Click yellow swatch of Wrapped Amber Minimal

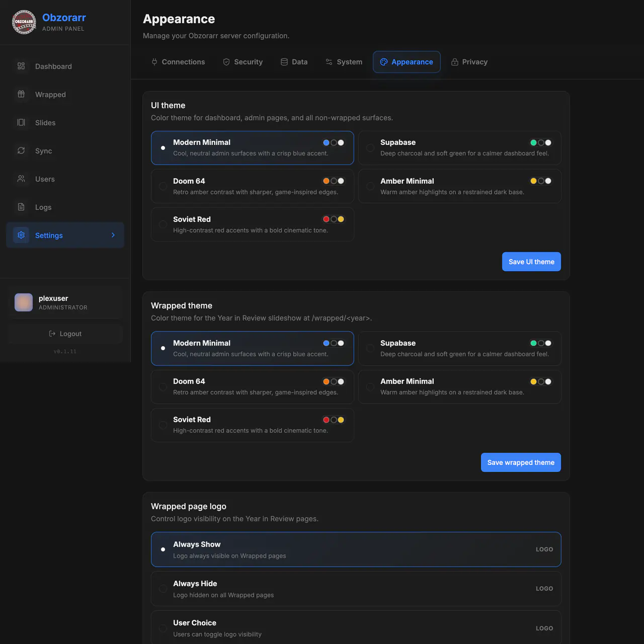point(533,381)
